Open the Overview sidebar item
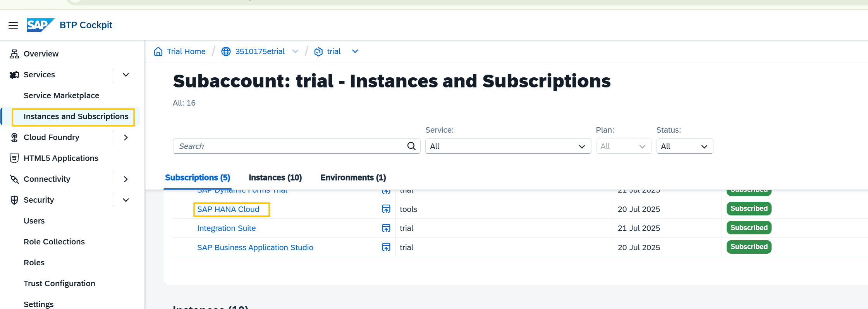868x309 pixels. coord(41,54)
